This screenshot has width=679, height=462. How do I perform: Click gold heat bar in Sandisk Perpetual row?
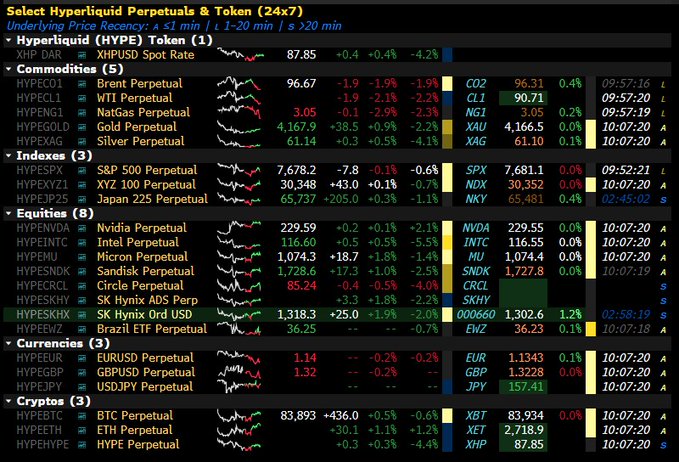point(447,271)
